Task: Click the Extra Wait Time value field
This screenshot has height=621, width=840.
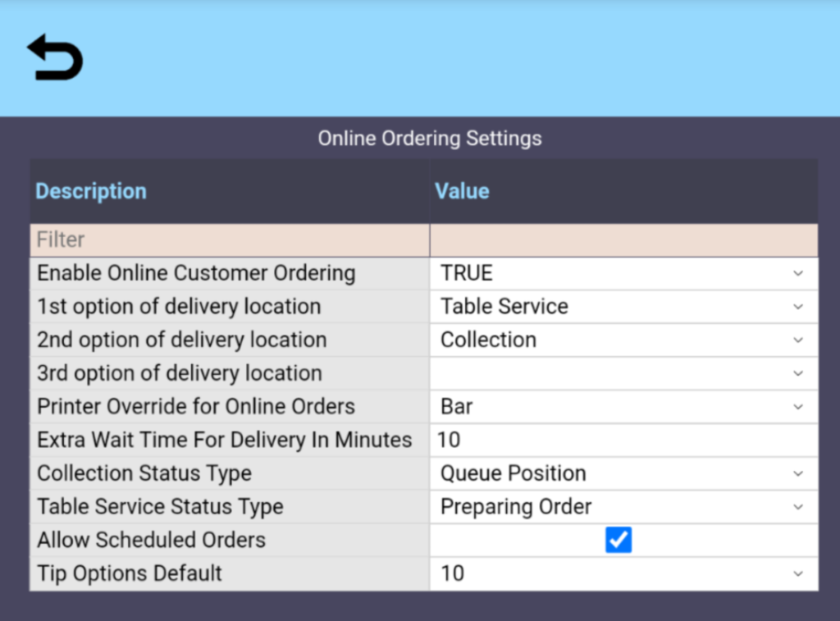Action: 623,440
